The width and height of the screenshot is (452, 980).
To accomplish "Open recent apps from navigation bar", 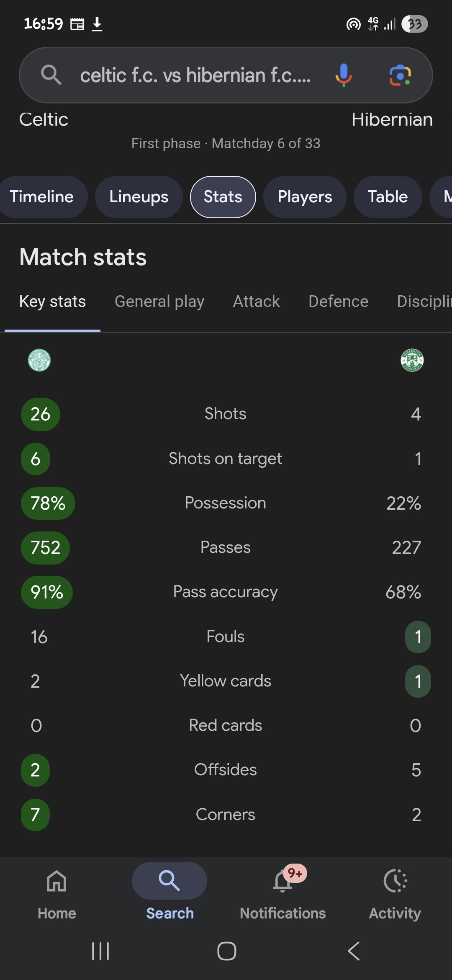I will 100,951.
